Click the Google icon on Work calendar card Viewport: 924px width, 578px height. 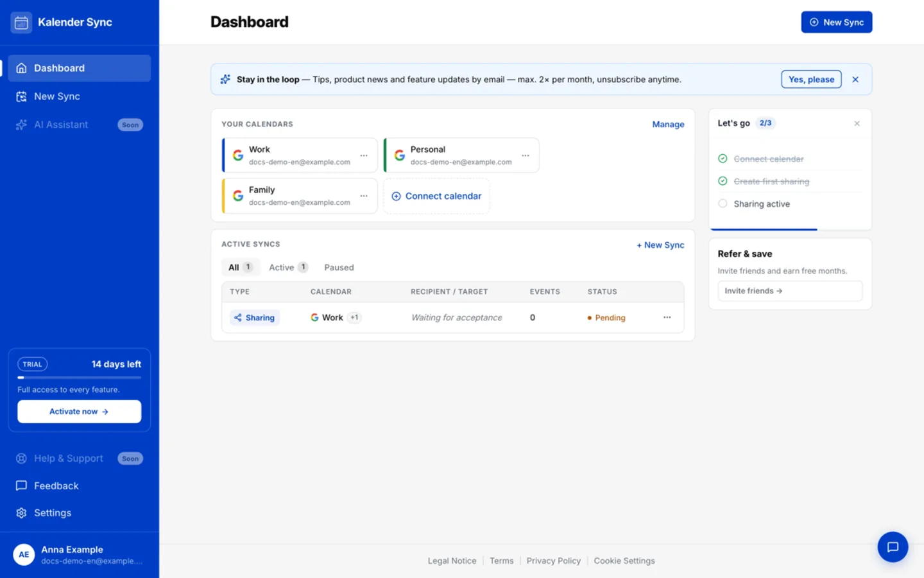238,155
